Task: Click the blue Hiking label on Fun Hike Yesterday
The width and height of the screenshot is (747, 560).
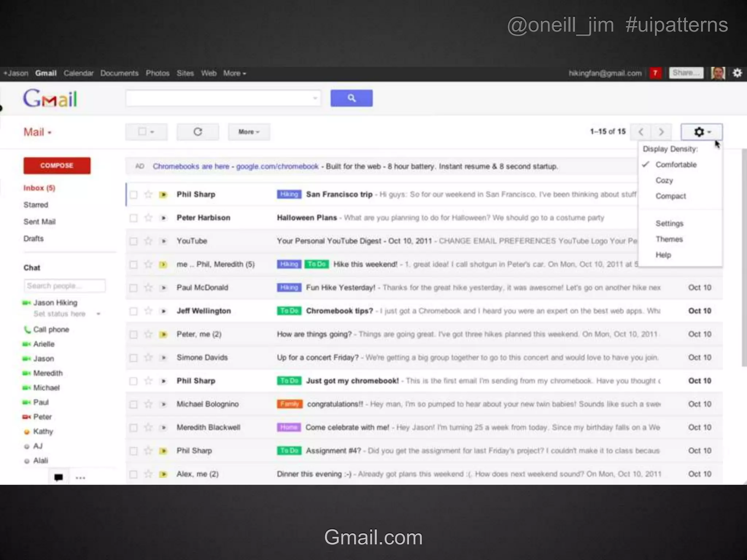Action: pos(289,288)
